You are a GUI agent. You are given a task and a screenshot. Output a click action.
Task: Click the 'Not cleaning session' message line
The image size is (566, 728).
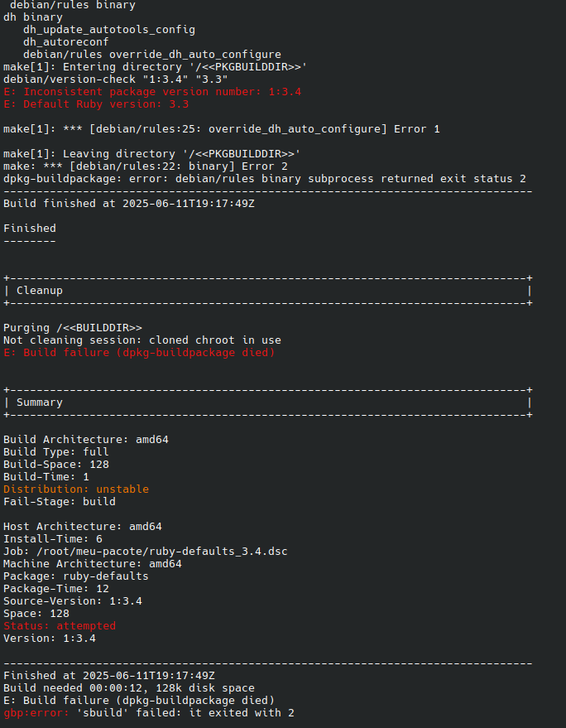pos(142,340)
